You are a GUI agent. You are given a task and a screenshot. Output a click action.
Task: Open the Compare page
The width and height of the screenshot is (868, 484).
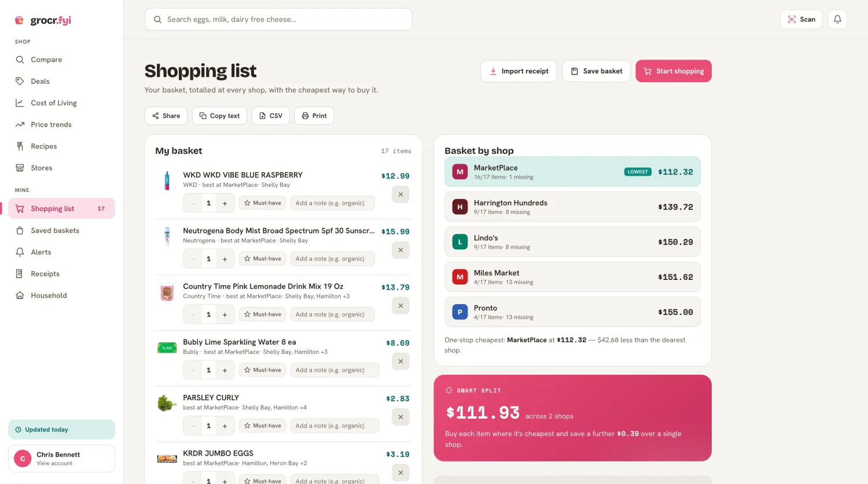(x=61, y=60)
